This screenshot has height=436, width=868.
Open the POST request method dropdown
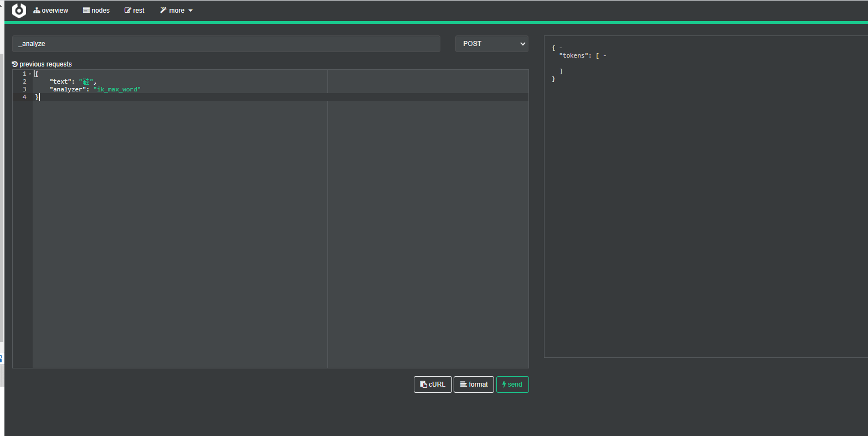coord(491,43)
